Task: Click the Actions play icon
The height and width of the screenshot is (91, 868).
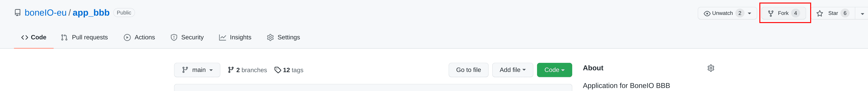Action: (x=127, y=37)
